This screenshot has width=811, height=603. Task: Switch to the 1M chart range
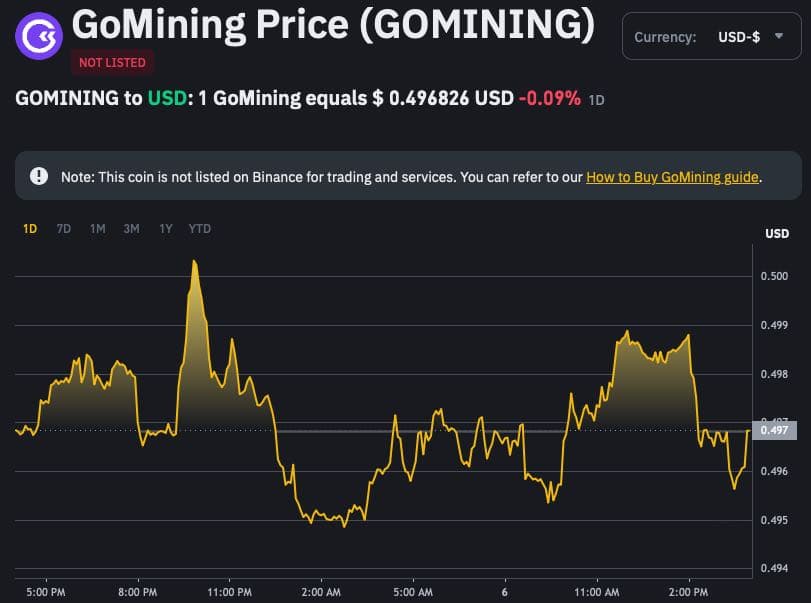coord(97,229)
